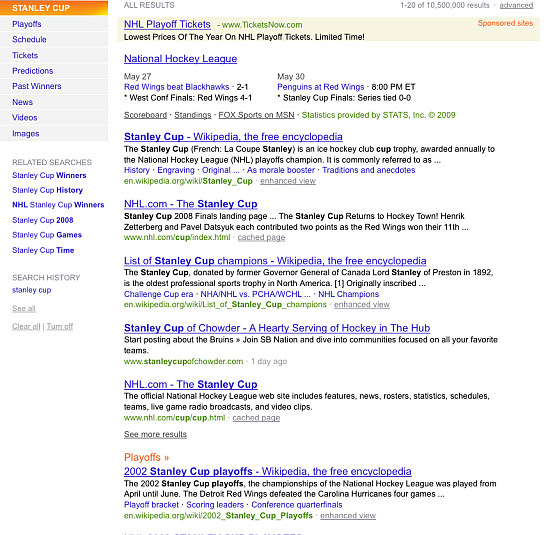Open the Playoffs sidebar category

click(27, 24)
